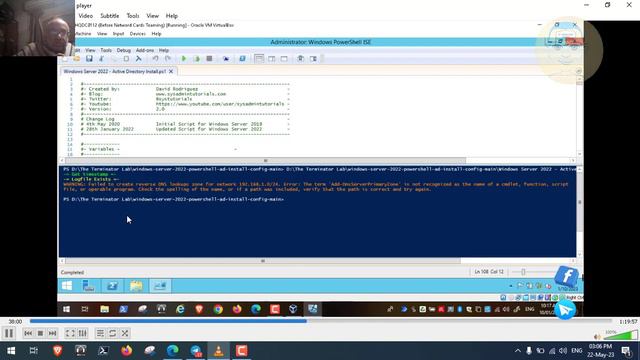Click the VLC cone icon on the taskbar
The width and height of the screenshot is (640, 360).
219,351
